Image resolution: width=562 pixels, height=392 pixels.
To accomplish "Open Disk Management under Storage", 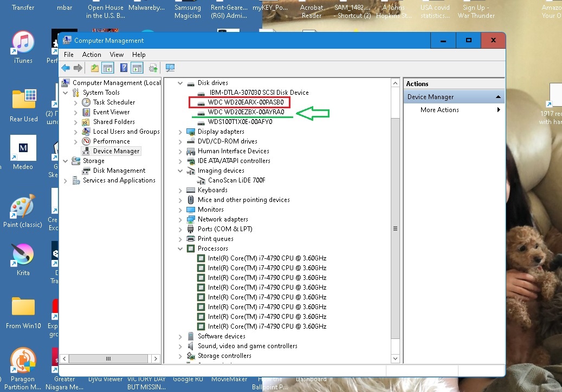I will pyautogui.click(x=119, y=171).
